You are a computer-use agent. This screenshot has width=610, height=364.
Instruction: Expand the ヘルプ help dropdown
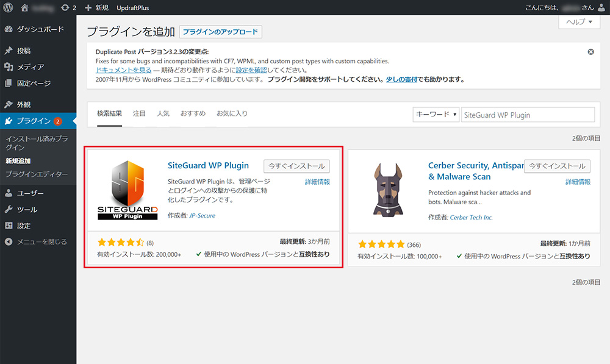coord(579,22)
